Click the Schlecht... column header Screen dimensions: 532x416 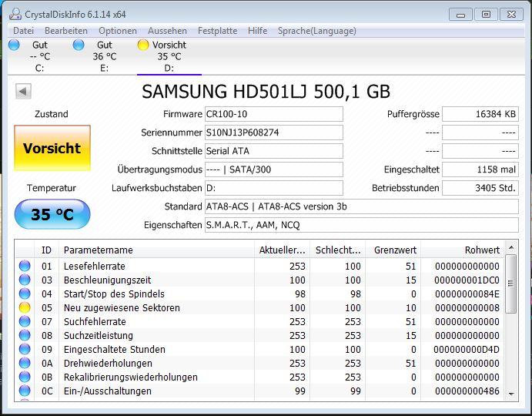pyautogui.click(x=338, y=250)
